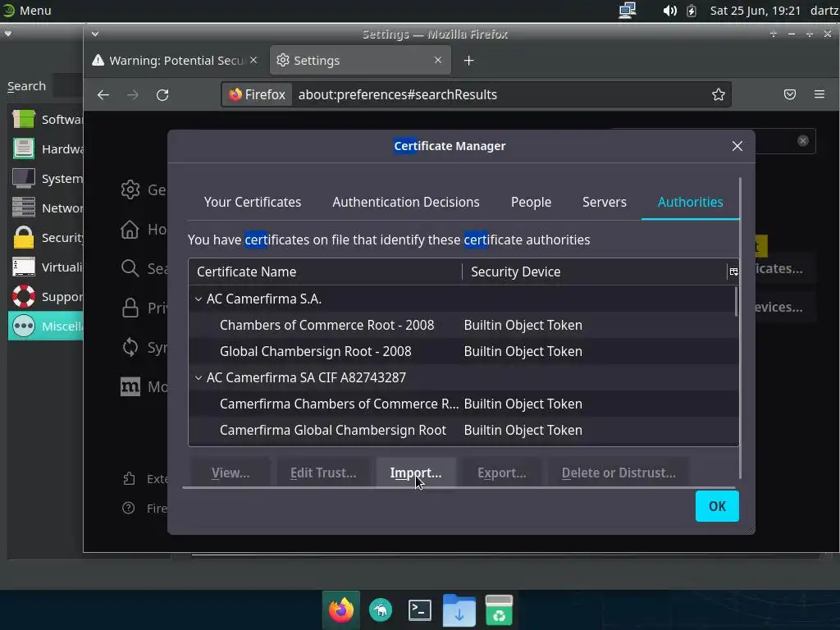The width and height of the screenshot is (840, 630).
Task: Close the Warning: Potential Security tab
Action: [x=253, y=60]
